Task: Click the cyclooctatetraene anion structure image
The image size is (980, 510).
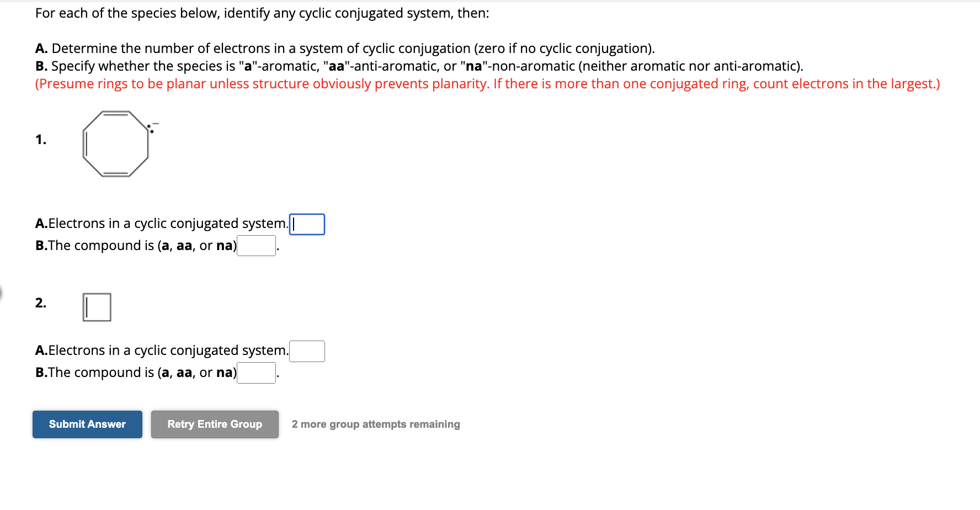Action: tap(115, 145)
